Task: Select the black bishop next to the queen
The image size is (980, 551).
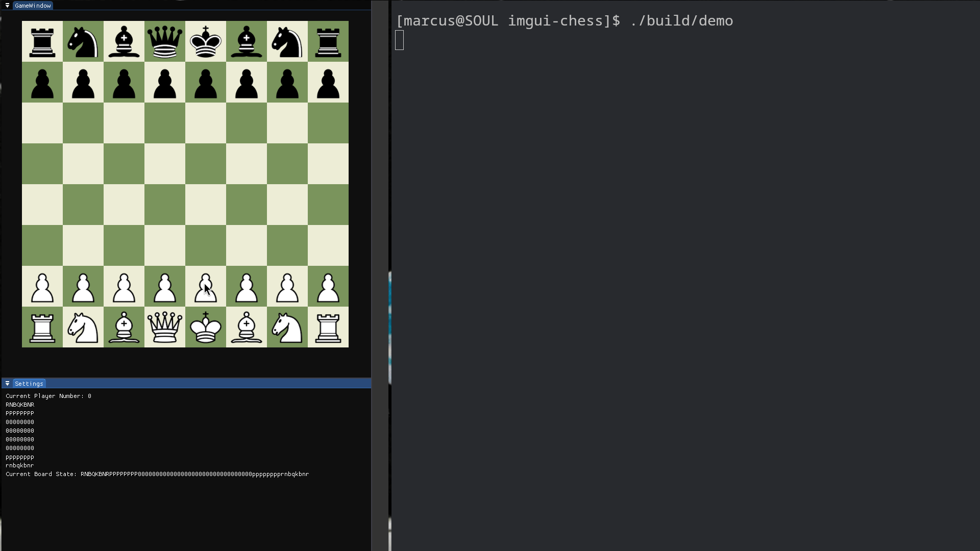Action: (124, 41)
